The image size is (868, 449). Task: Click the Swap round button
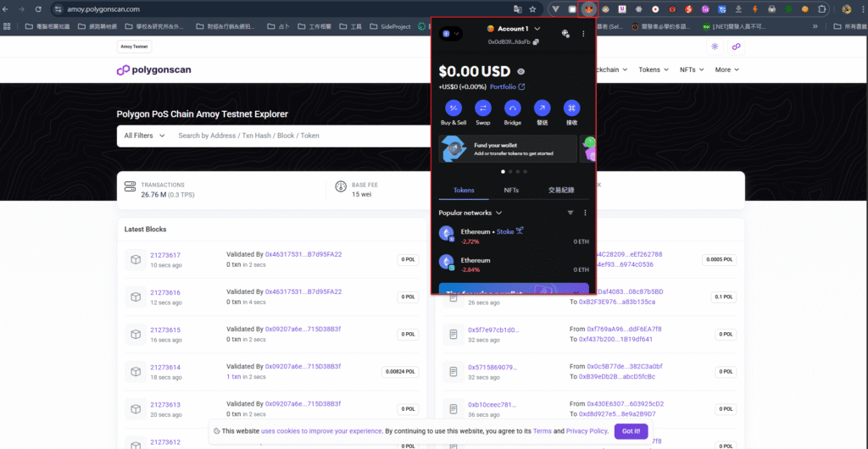tap(482, 108)
